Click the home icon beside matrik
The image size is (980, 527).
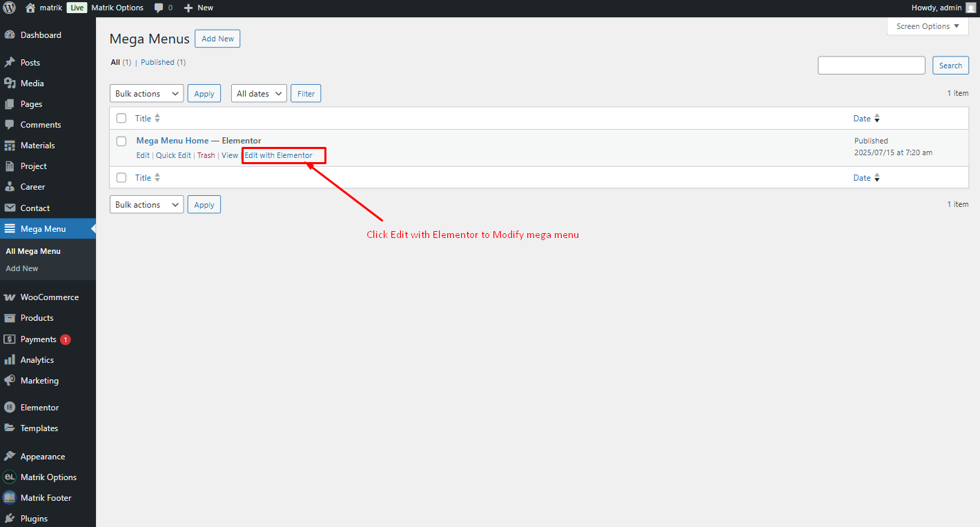(30, 8)
